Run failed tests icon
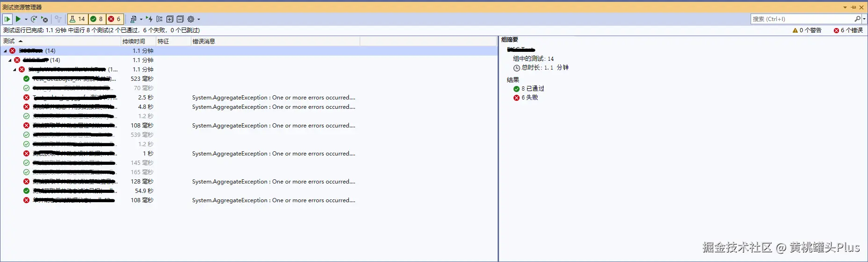The height and width of the screenshot is (262, 868). pyautogui.click(x=44, y=19)
